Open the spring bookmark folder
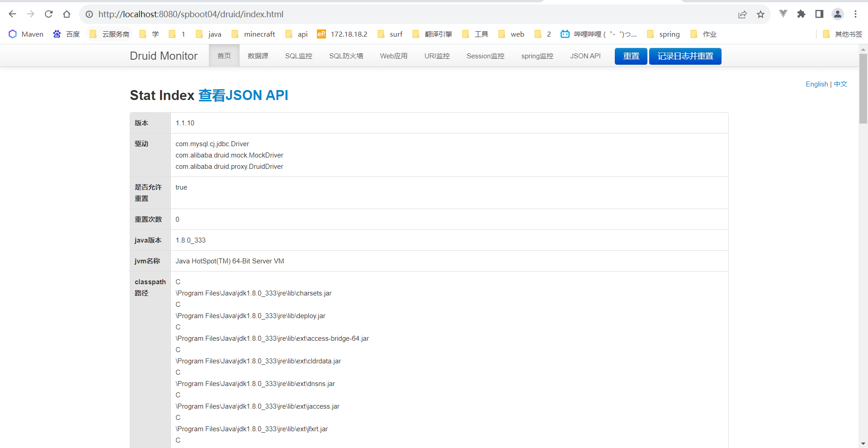Viewport: 868px width, 448px height. 663,34
